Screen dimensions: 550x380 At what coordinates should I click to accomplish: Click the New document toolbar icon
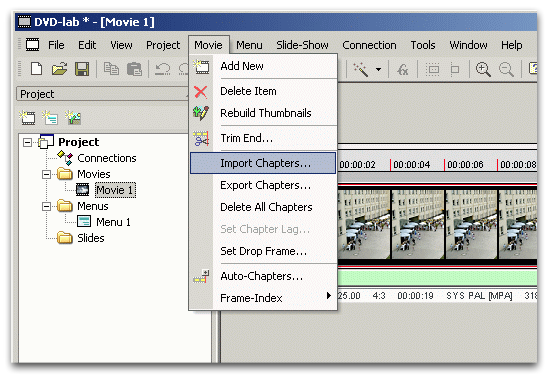tap(36, 69)
